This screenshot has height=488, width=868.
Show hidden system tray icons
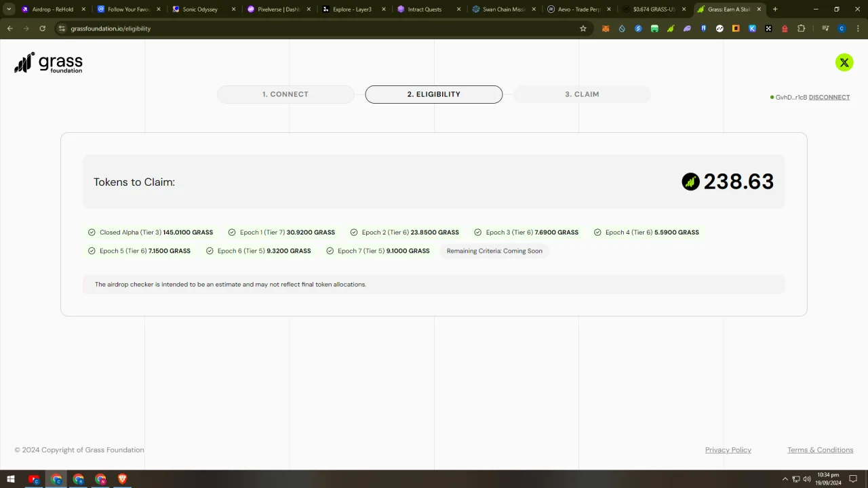click(x=785, y=479)
